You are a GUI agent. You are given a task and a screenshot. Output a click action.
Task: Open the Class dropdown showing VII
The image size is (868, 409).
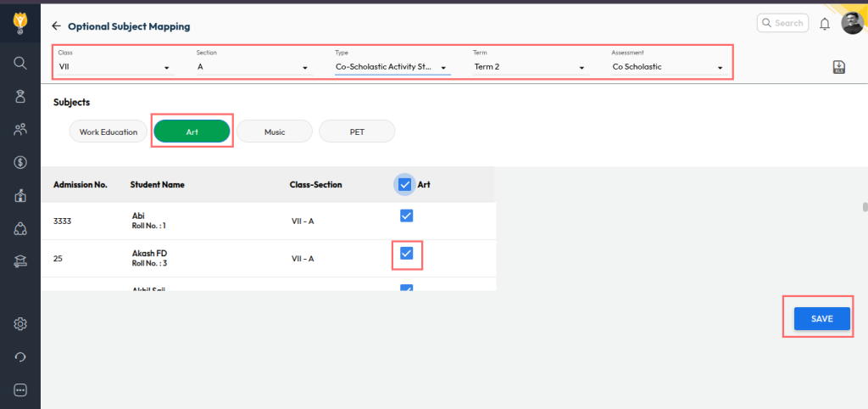coord(114,67)
